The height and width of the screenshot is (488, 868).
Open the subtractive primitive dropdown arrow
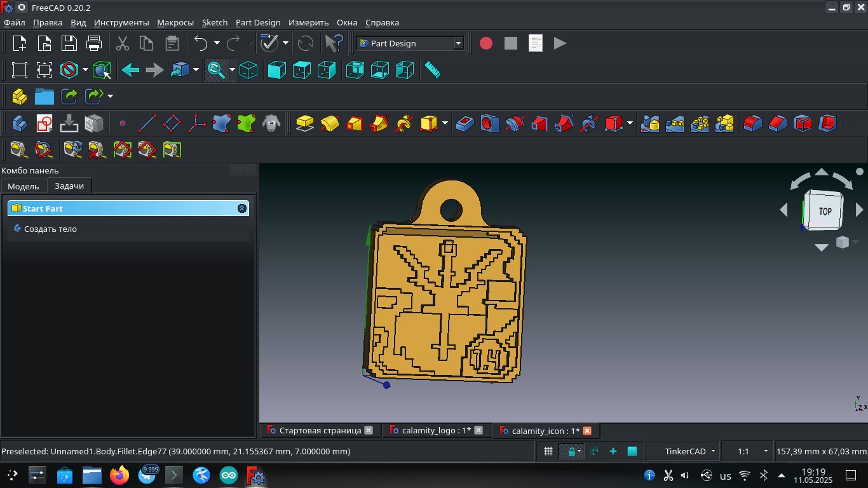click(x=630, y=123)
